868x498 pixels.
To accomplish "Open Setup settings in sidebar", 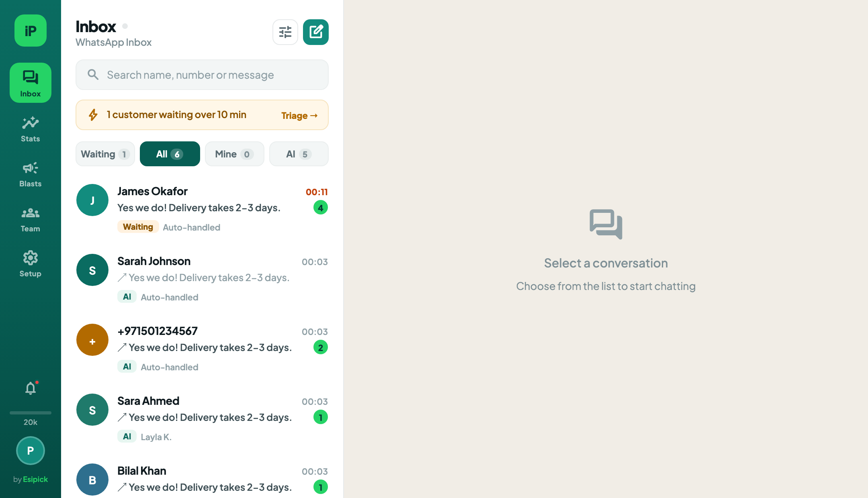I will click(31, 264).
